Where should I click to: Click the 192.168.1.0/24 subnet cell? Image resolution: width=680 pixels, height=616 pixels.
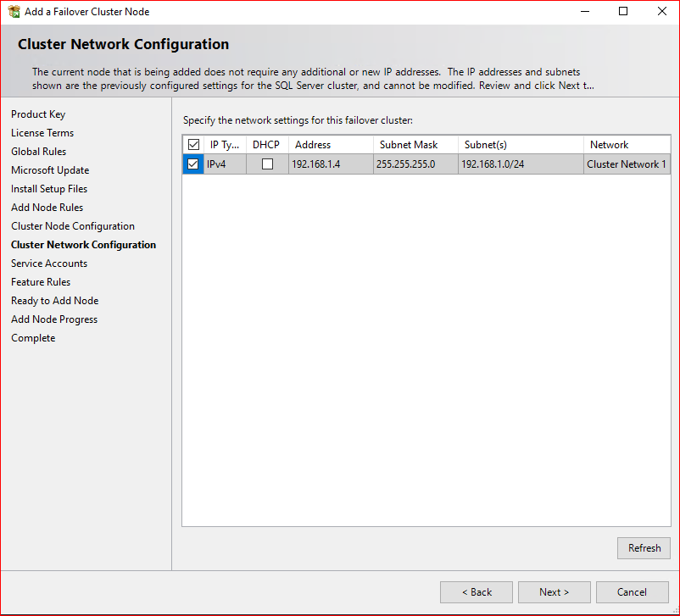coord(521,164)
